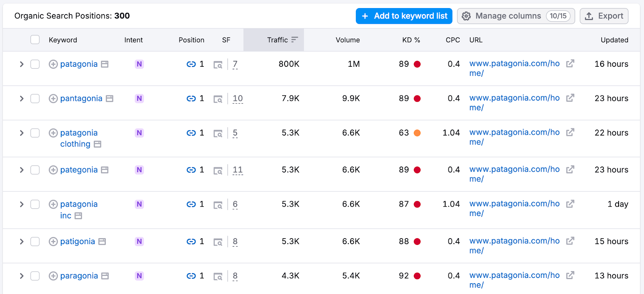The width and height of the screenshot is (644, 294).
Task: Click the N intent badge for paragonia
Action: [x=139, y=276]
